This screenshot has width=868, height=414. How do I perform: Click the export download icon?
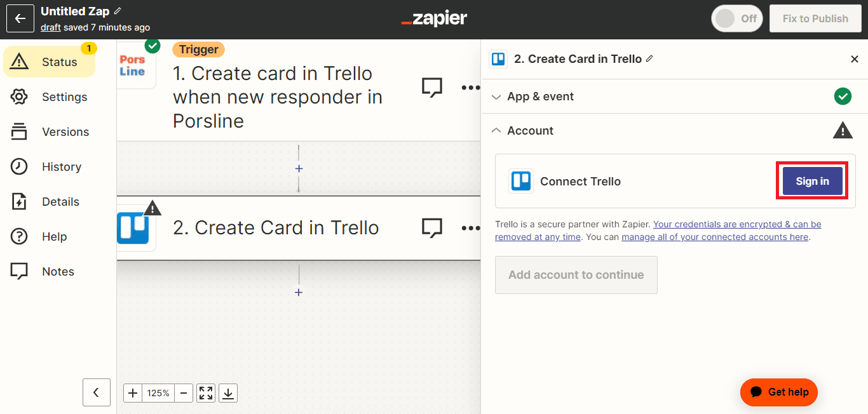pos(229,393)
